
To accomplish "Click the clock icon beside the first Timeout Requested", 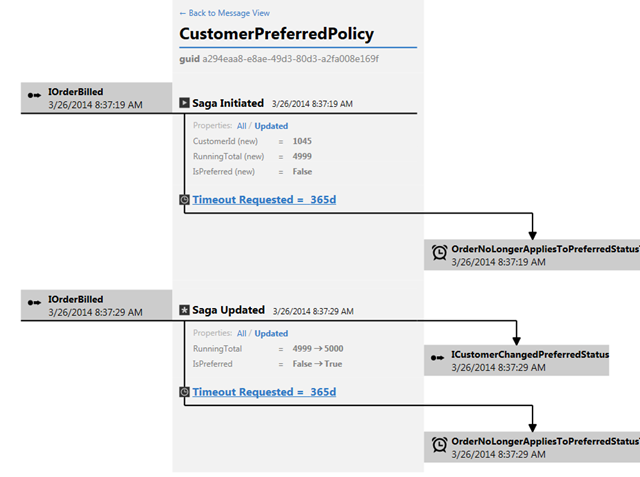I will tap(184, 200).
